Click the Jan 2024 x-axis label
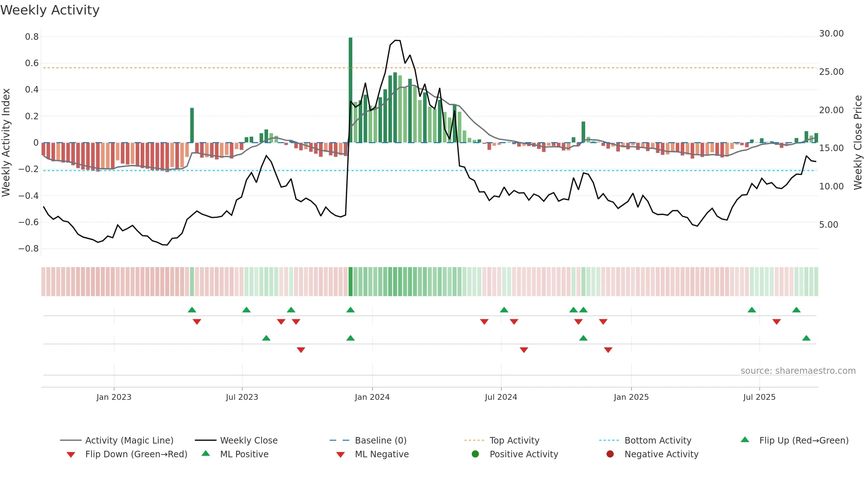The height and width of the screenshot is (488, 868). (372, 397)
